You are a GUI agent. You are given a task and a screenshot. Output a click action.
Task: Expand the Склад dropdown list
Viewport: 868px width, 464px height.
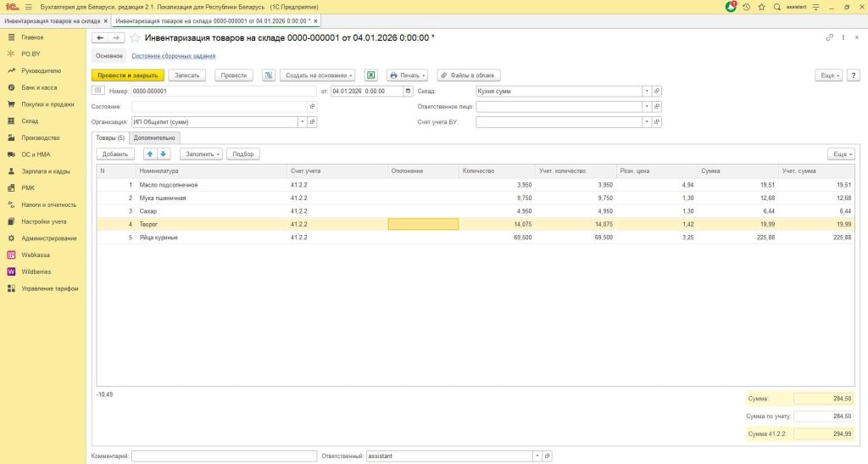click(647, 91)
